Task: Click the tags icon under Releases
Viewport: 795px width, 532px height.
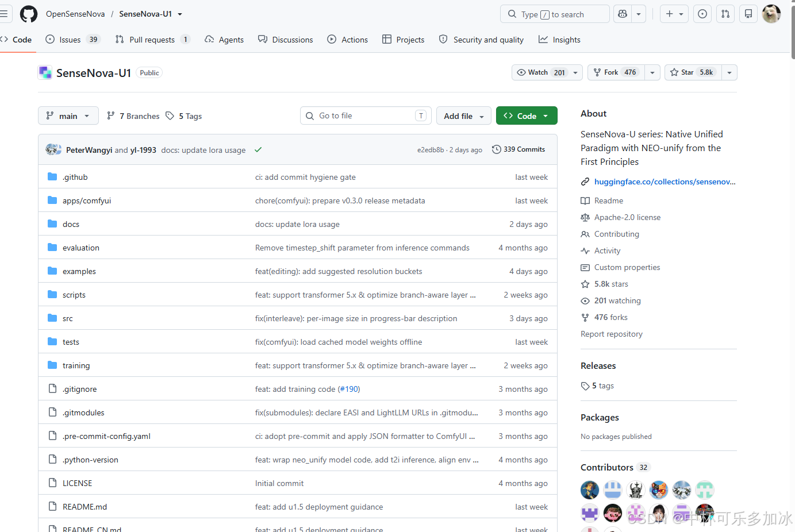Action: [585, 386]
